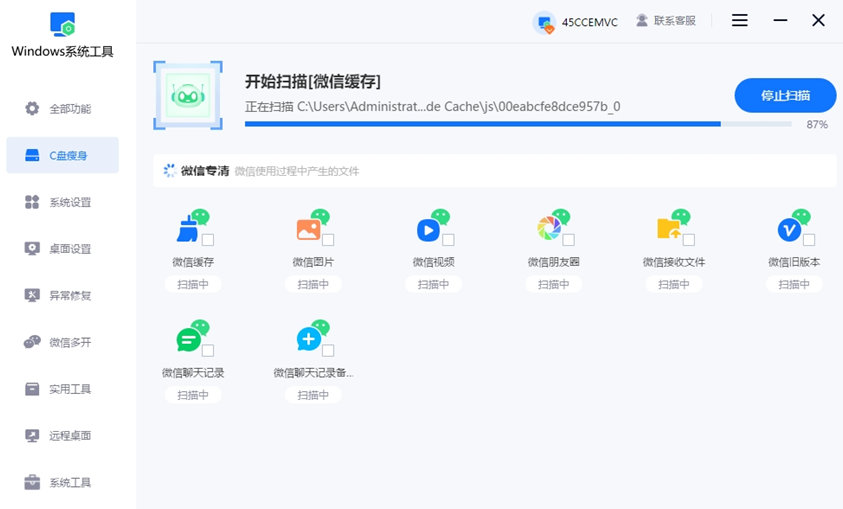843x509 pixels.
Task: Tick the 微信接收文件 checkbox
Action: pyautogui.click(x=689, y=240)
